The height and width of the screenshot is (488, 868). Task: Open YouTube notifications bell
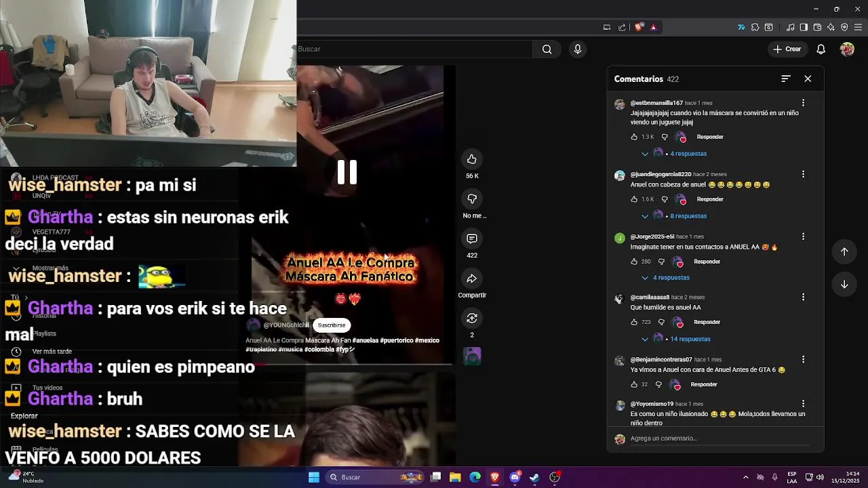(821, 49)
